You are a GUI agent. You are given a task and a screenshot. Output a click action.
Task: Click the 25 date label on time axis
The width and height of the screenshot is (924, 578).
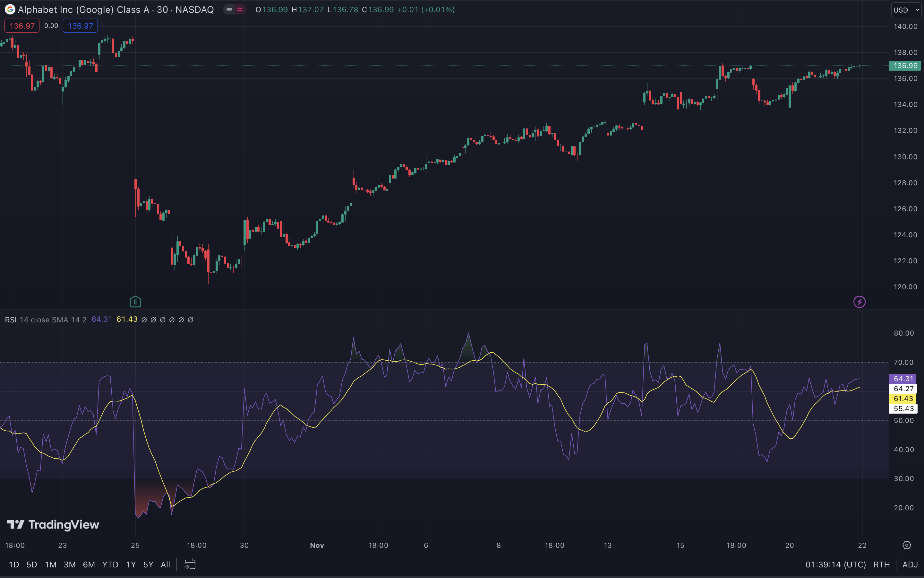point(135,546)
